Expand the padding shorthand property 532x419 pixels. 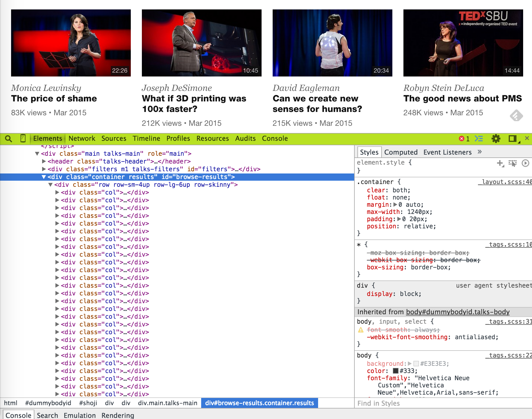[399, 219]
